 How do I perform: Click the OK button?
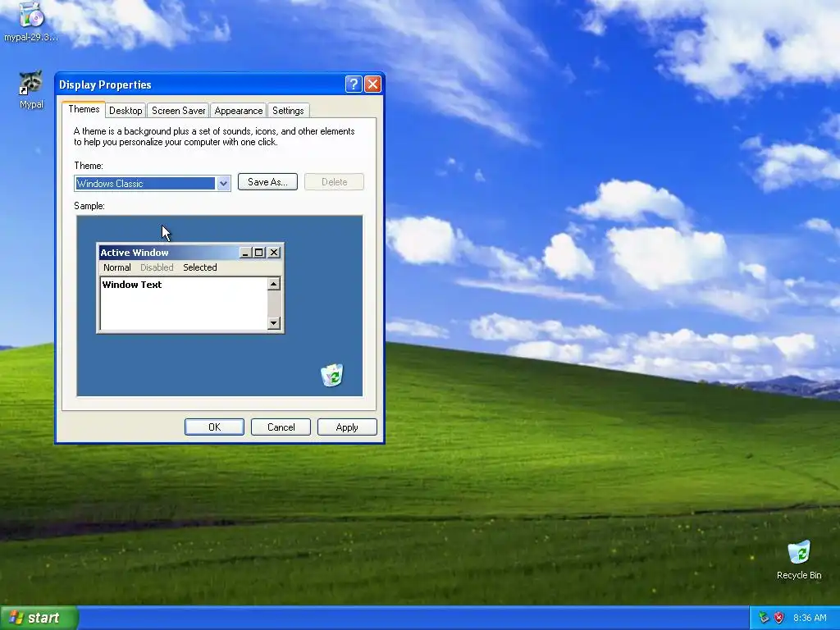click(x=214, y=427)
